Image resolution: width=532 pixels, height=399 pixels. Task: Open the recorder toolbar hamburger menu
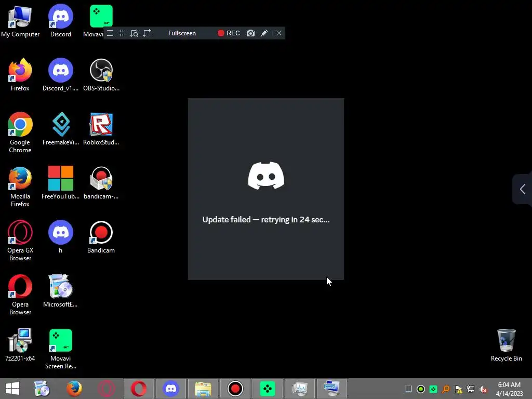pyautogui.click(x=110, y=33)
